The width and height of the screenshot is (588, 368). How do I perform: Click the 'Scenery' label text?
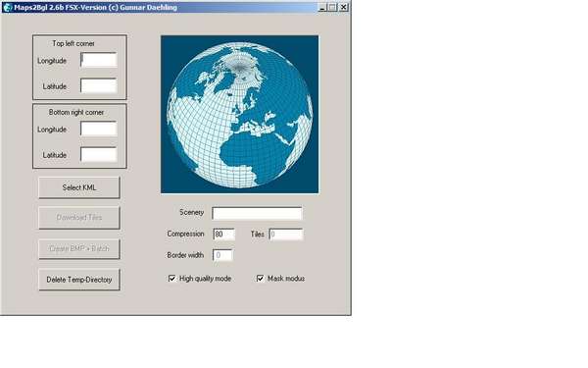[x=192, y=212]
